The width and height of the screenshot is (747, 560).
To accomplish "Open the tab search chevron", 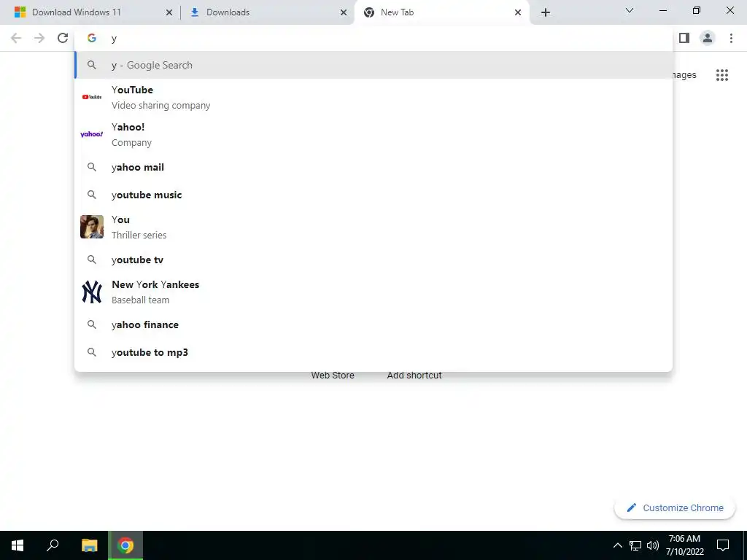I will coord(630,10).
